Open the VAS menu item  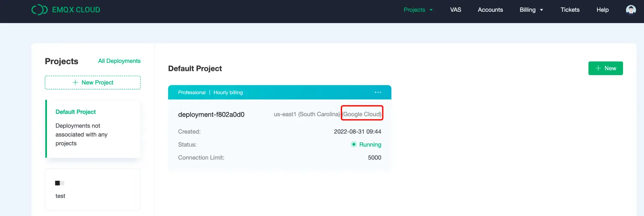pos(455,10)
